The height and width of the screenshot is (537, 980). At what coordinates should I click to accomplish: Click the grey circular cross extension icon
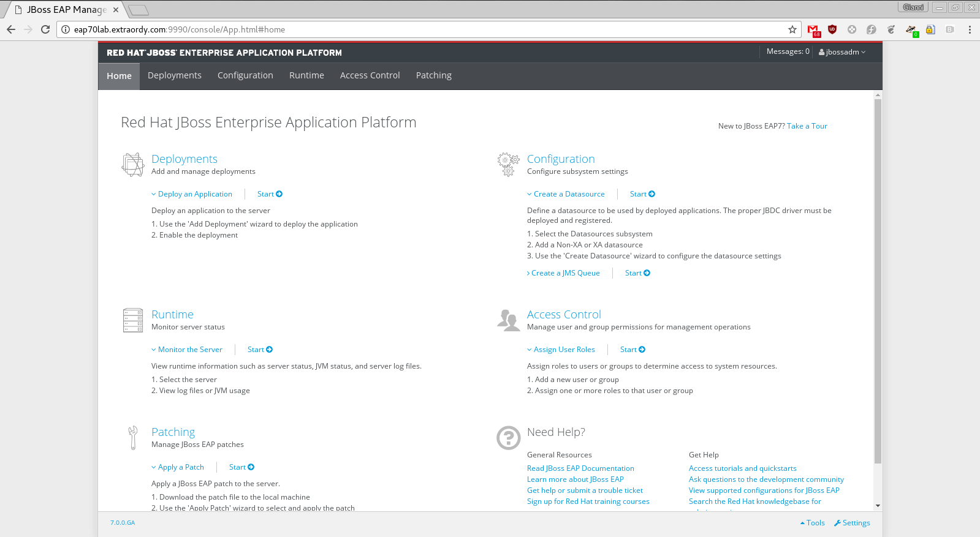pos(852,29)
